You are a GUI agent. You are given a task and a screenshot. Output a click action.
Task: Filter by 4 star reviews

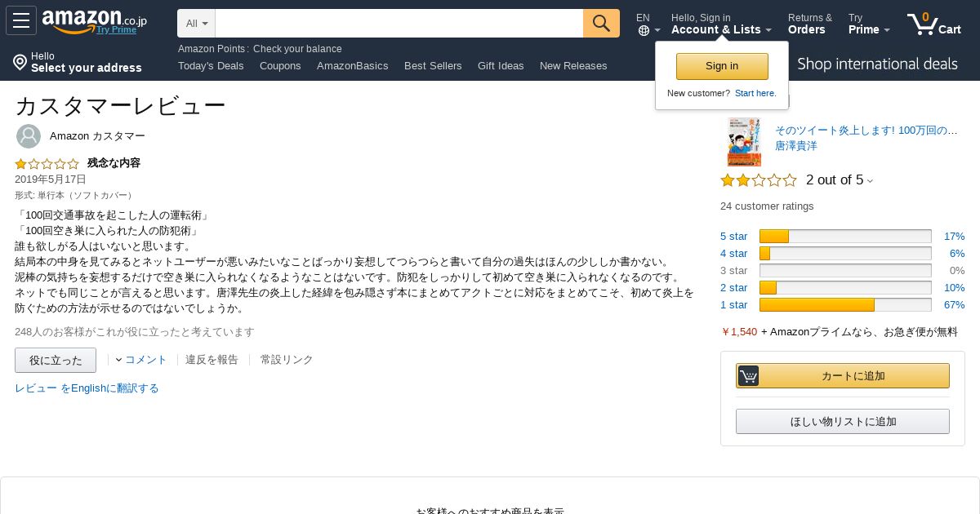[733, 254]
